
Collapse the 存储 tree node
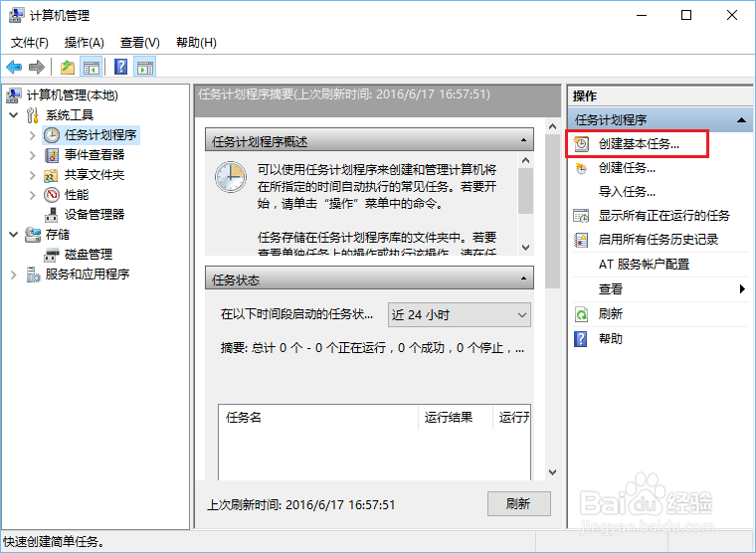tap(14, 235)
